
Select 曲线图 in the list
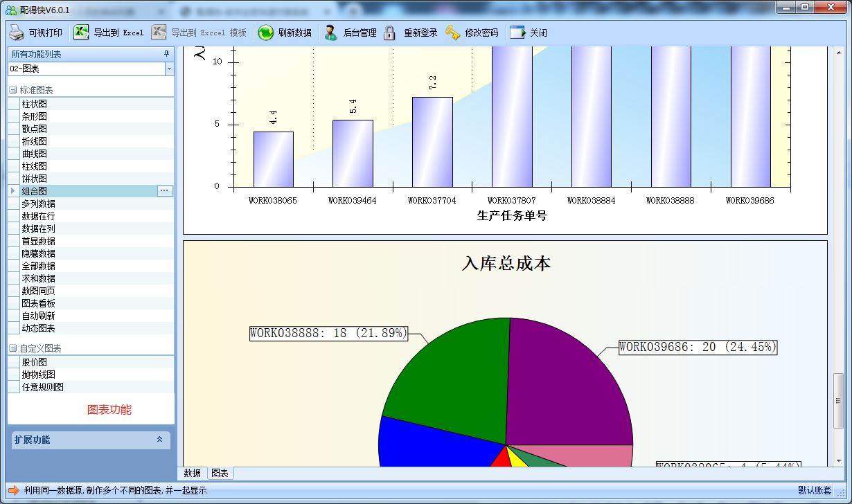tap(91, 154)
